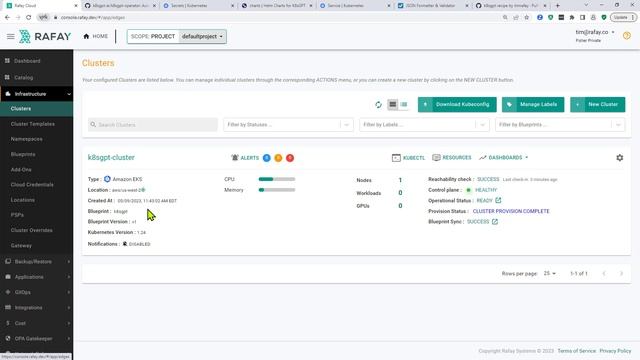Go to previous page arrow
Screen dimensions: 640x360
(x=604, y=273)
